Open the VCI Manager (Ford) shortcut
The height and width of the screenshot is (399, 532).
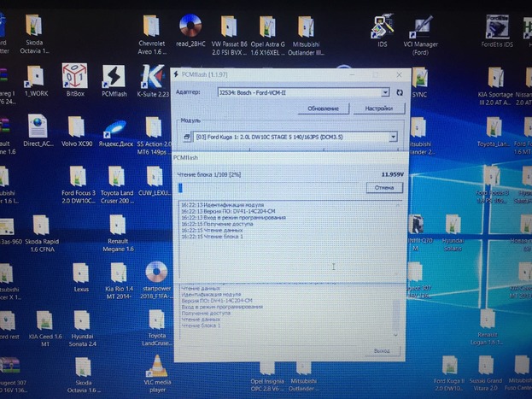click(421, 27)
